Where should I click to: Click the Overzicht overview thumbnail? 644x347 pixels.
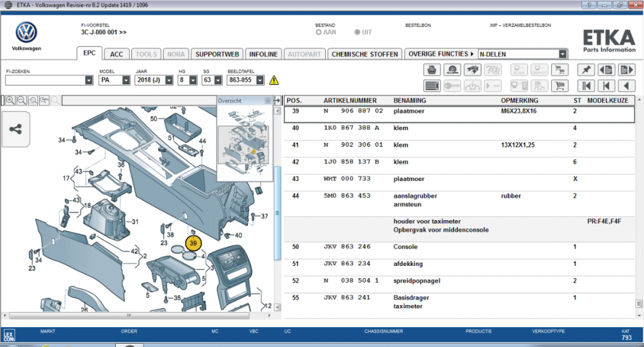point(245,142)
